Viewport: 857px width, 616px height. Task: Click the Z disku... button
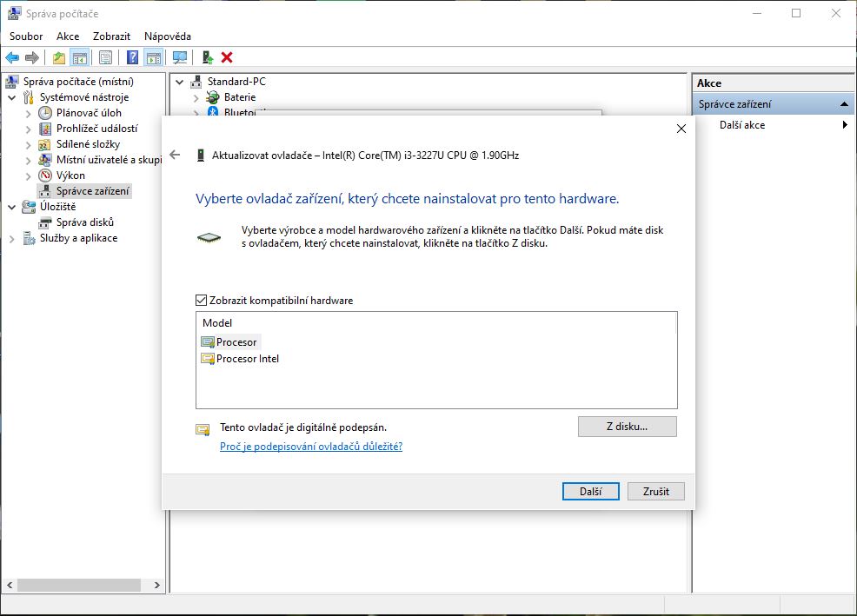627,427
